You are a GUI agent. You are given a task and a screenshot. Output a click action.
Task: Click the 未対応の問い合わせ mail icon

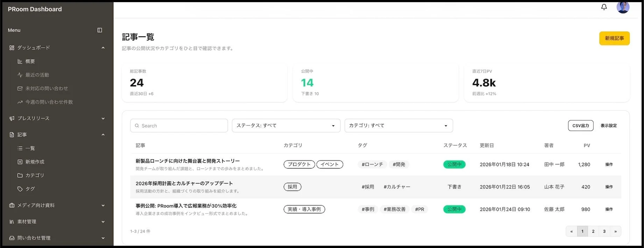pyautogui.click(x=20, y=89)
